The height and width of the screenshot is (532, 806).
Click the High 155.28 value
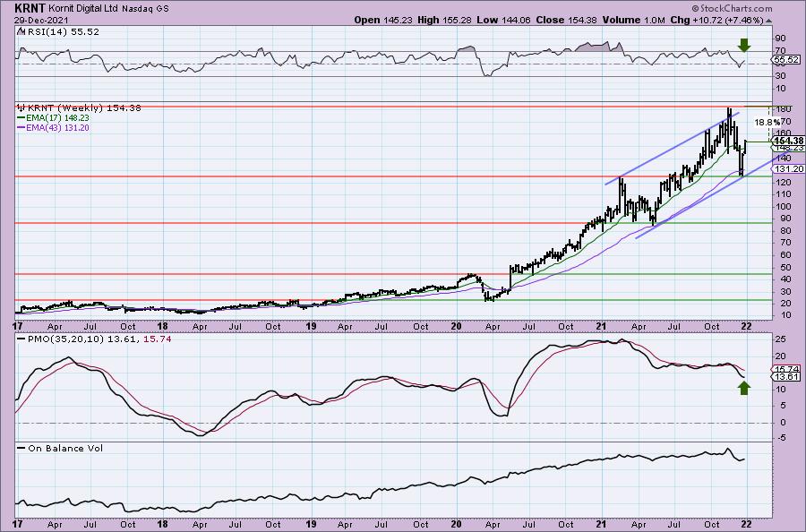446,20
